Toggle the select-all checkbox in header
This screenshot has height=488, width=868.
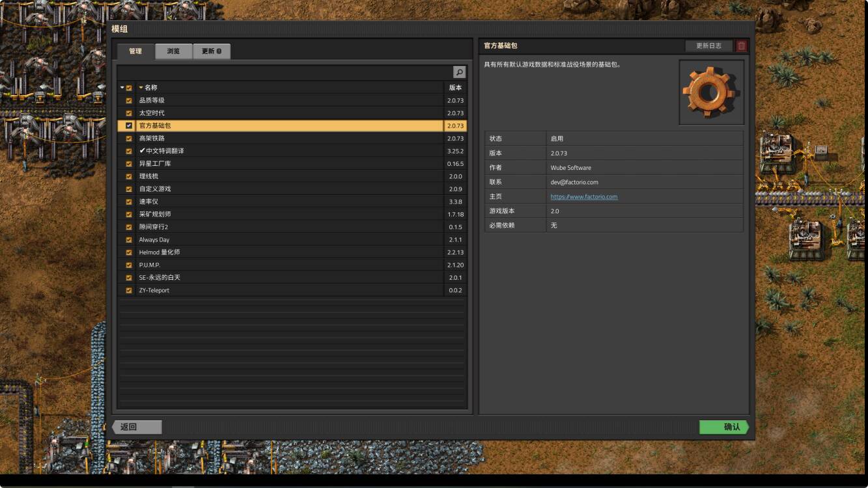[x=129, y=88]
